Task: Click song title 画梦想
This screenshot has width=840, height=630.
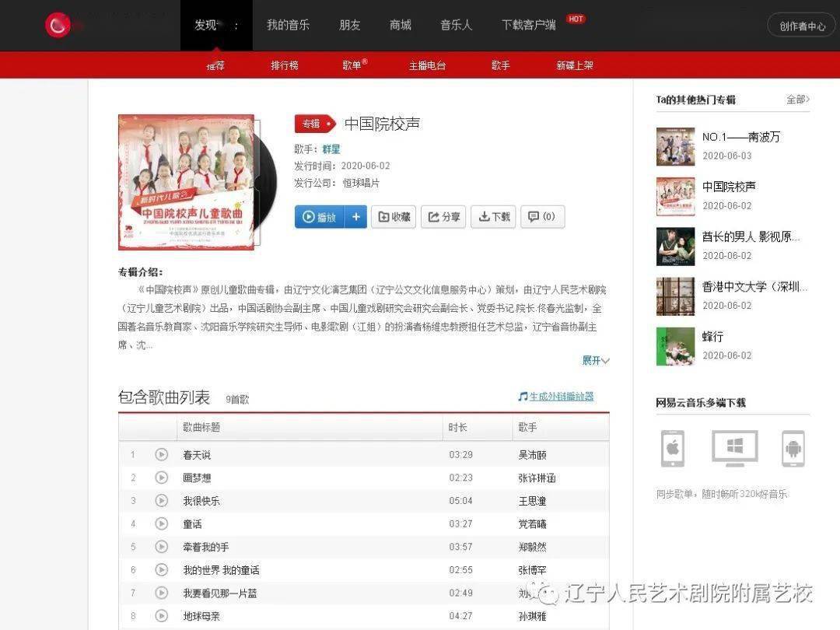Action: pos(197,478)
